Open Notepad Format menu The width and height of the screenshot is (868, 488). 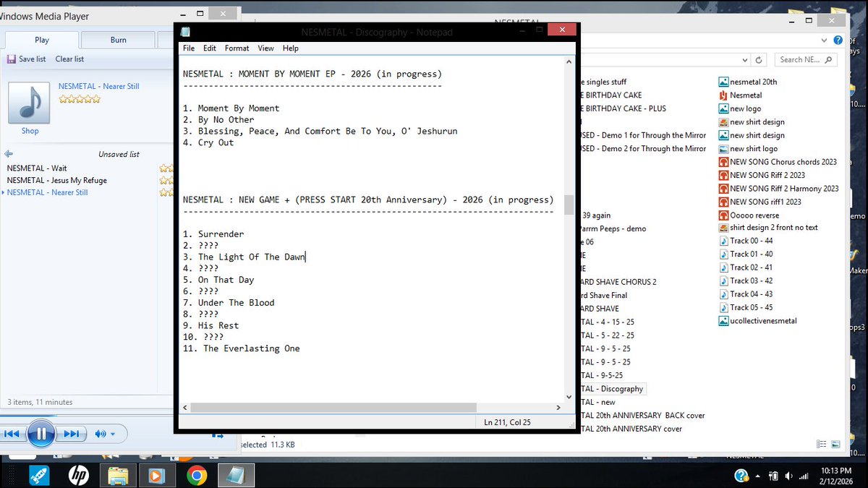coord(237,48)
